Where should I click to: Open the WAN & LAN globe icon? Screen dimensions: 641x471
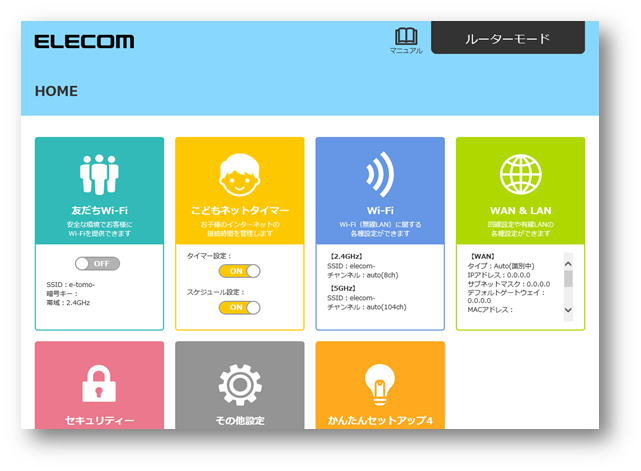pos(520,175)
